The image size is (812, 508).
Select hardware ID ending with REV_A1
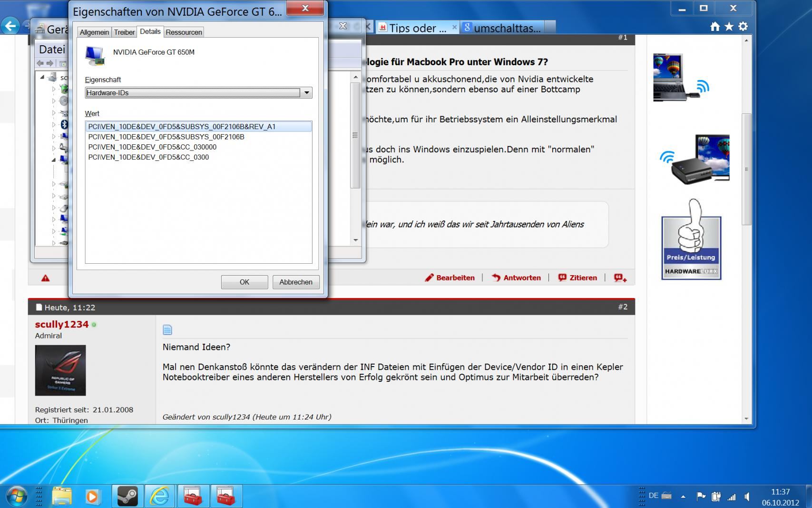(x=198, y=127)
